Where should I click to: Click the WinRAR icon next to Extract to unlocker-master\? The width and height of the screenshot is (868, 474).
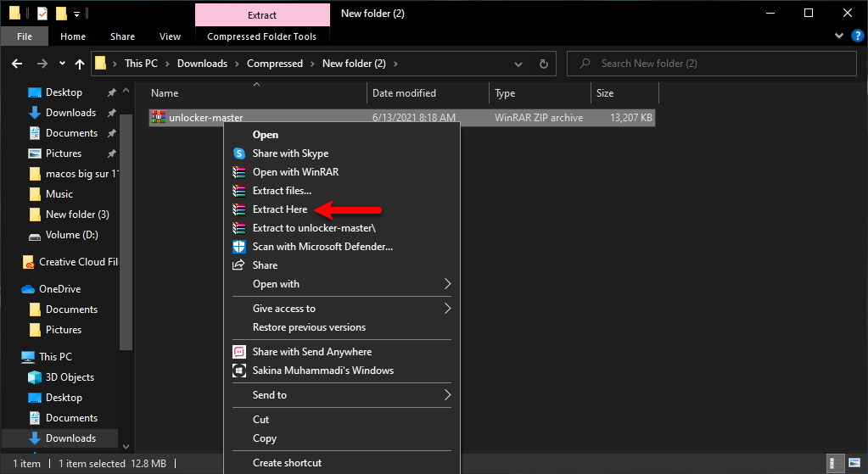click(x=239, y=228)
